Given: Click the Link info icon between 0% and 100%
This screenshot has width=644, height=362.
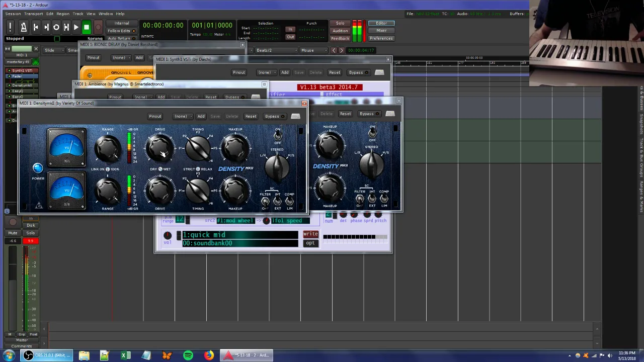Looking at the screenshot, I should coord(107,169).
